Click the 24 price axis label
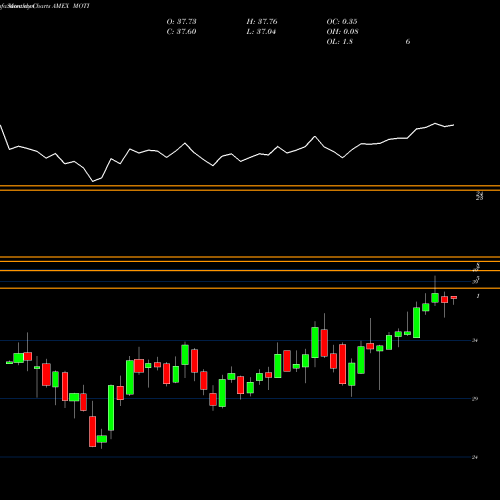The image size is (500, 500). coord(475,457)
